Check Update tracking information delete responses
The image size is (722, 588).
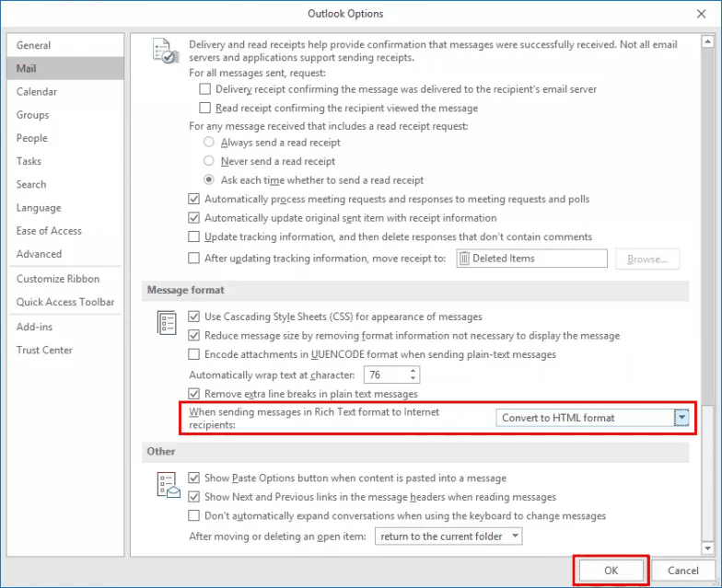click(193, 236)
